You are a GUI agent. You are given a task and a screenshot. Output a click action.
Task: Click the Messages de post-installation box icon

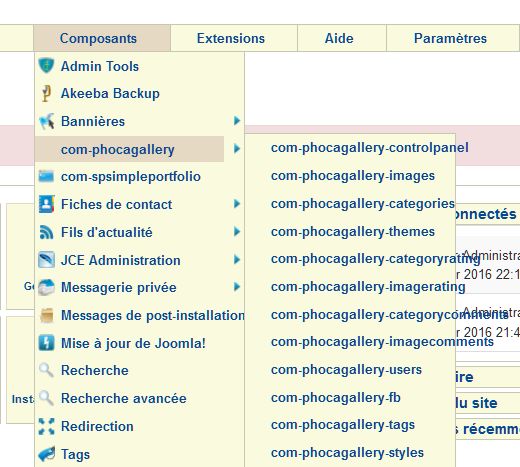tap(46, 315)
